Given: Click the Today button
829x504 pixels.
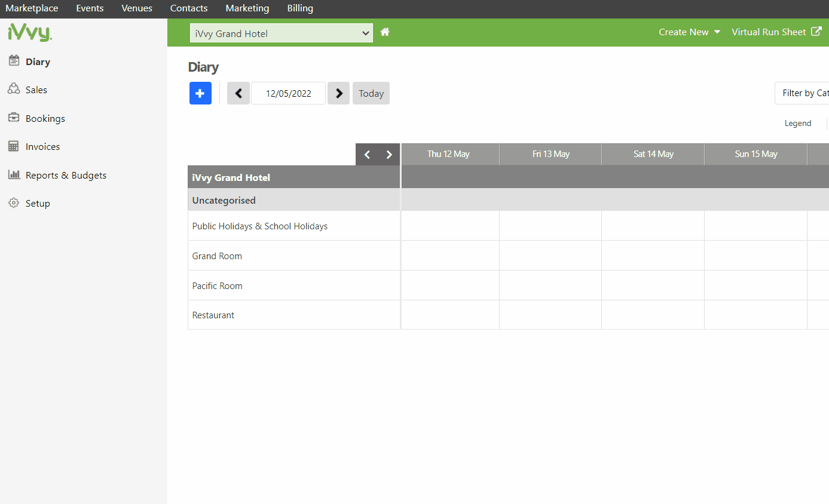Looking at the screenshot, I should tap(371, 93).
